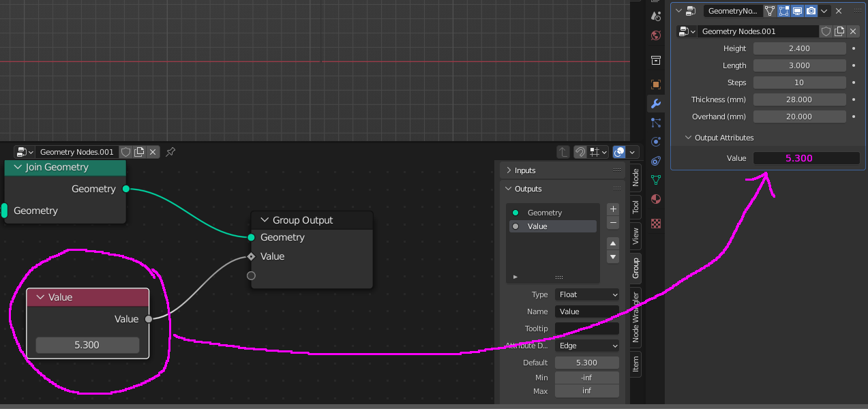Open the World properties tab
The width and height of the screenshot is (868, 411).
[x=656, y=35]
